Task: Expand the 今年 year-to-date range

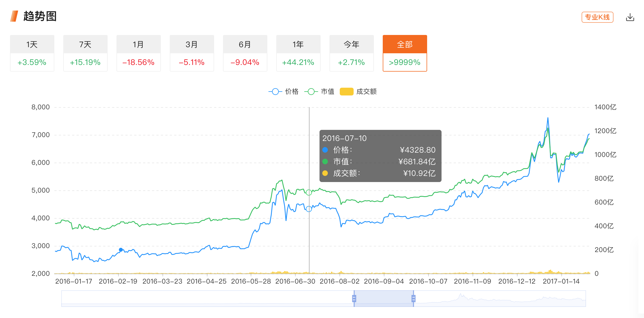Action: click(x=351, y=53)
